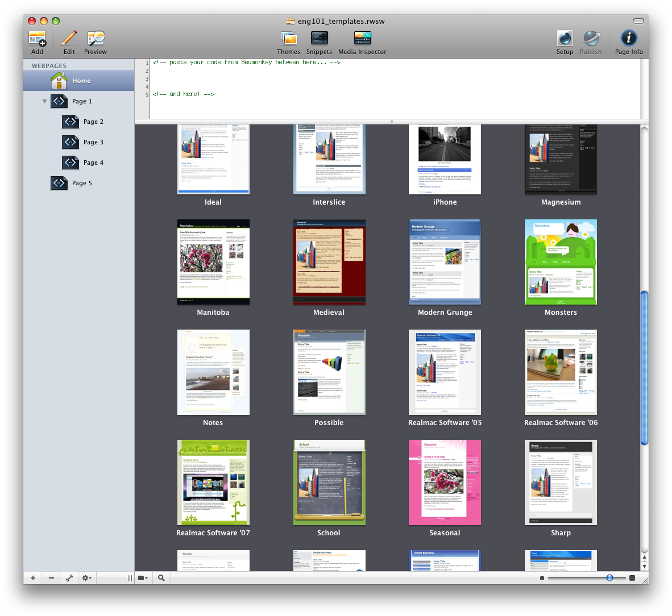Screen dimensions: 672x616
Task: Choose the Sharp theme thumbnail
Action: (561, 482)
